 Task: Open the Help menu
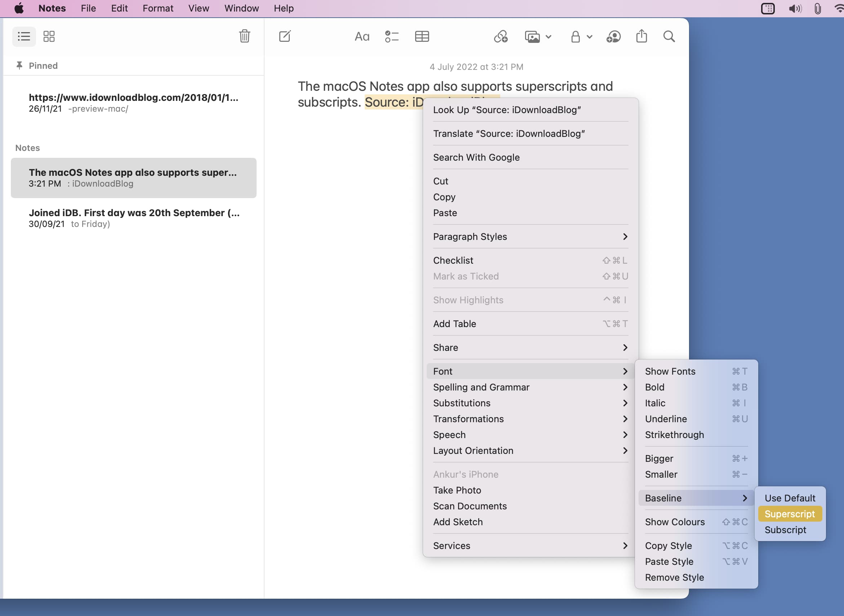click(284, 8)
